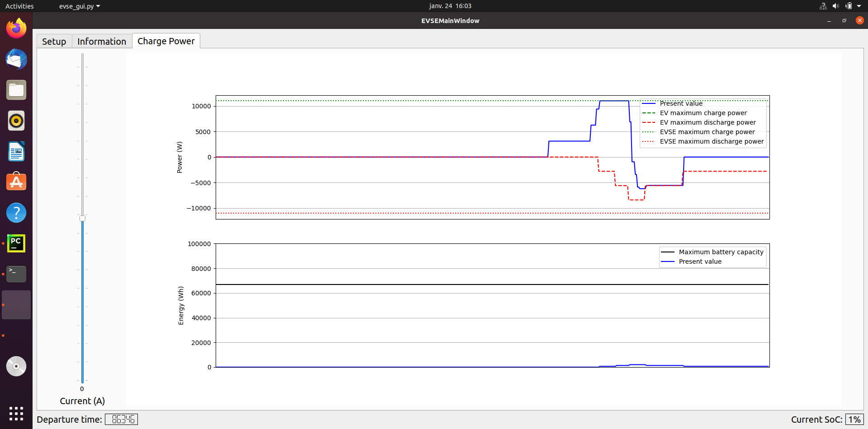Click the volume icon in top bar
The width and height of the screenshot is (868, 429).
click(835, 6)
